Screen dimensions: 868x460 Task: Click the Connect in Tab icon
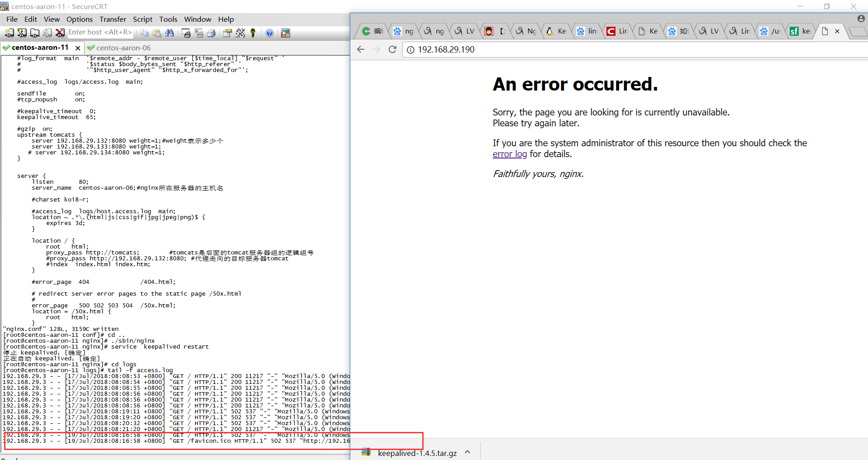pos(34,33)
